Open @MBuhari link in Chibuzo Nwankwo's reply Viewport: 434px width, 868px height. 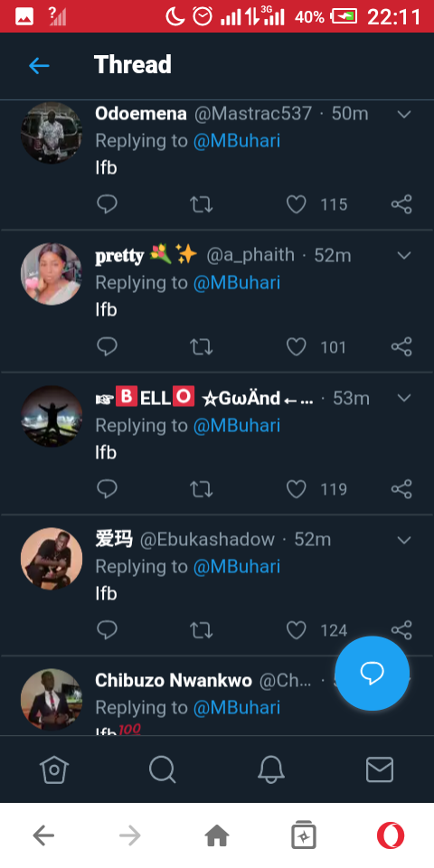[x=237, y=707]
